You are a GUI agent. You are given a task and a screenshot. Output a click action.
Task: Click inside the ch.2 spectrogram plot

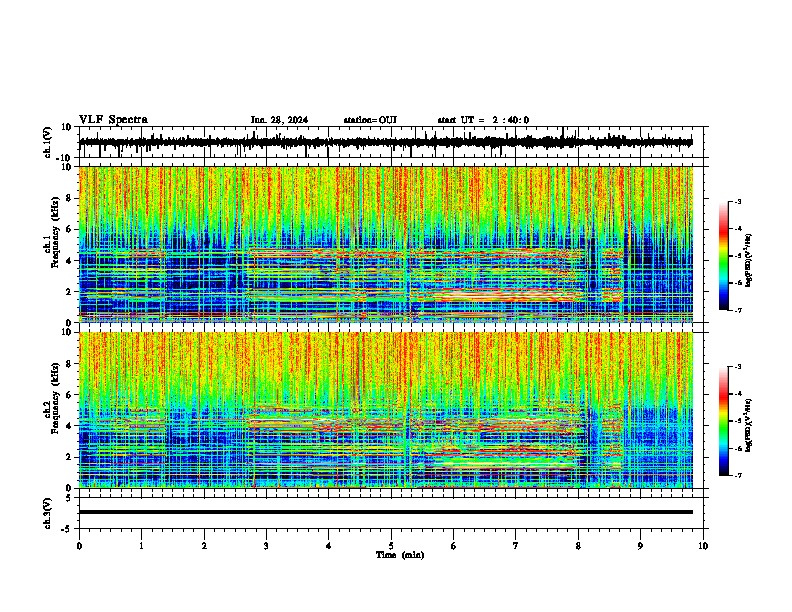(x=385, y=410)
